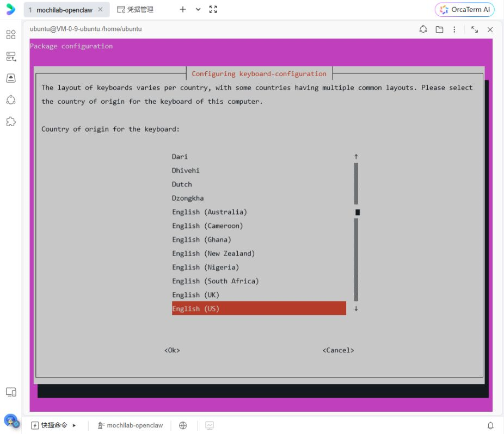
Task: Select English (Nigeria) layout
Action: click(x=259, y=267)
